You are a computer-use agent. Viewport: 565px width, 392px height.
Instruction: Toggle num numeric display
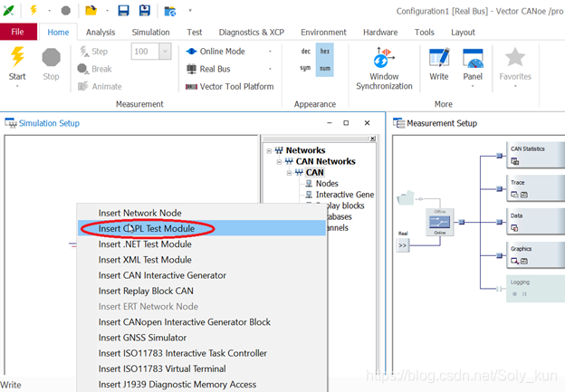pos(325,68)
